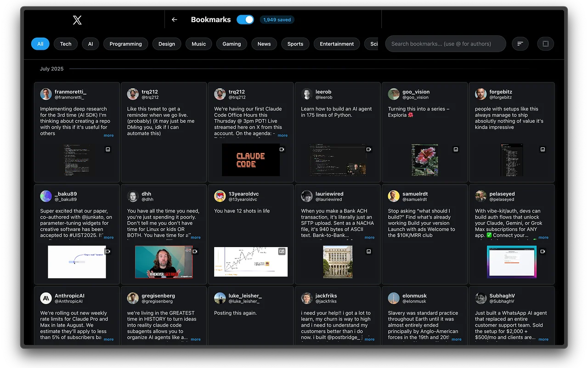The width and height of the screenshot is (588, 368).
Task: Click the 1,949 saved badge
Action: point(277,20)
